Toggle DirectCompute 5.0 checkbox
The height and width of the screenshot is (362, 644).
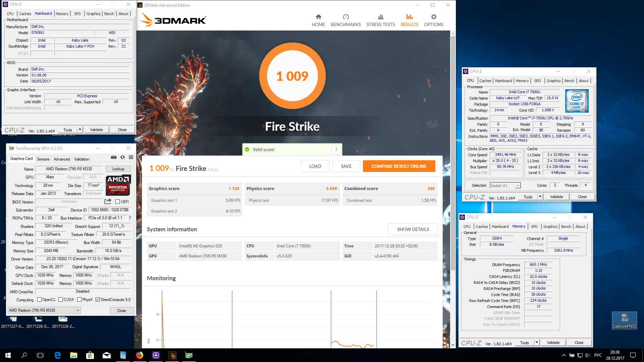pos(98,300)
